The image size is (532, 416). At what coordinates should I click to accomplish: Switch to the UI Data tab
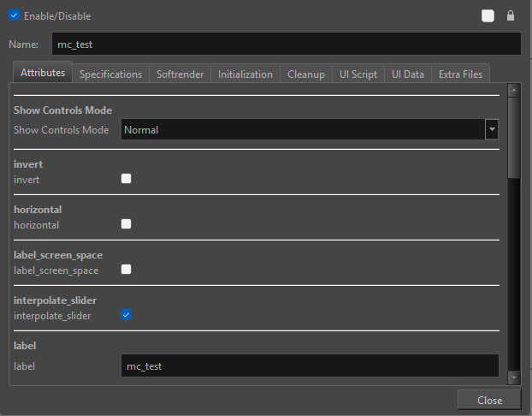coord(407,74)
